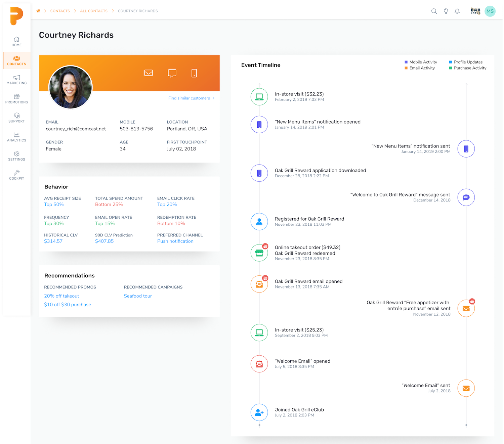Open Promotions in the sidebar
The height and width of the screenshot is (444, 504).
click(x=16, y=99)
